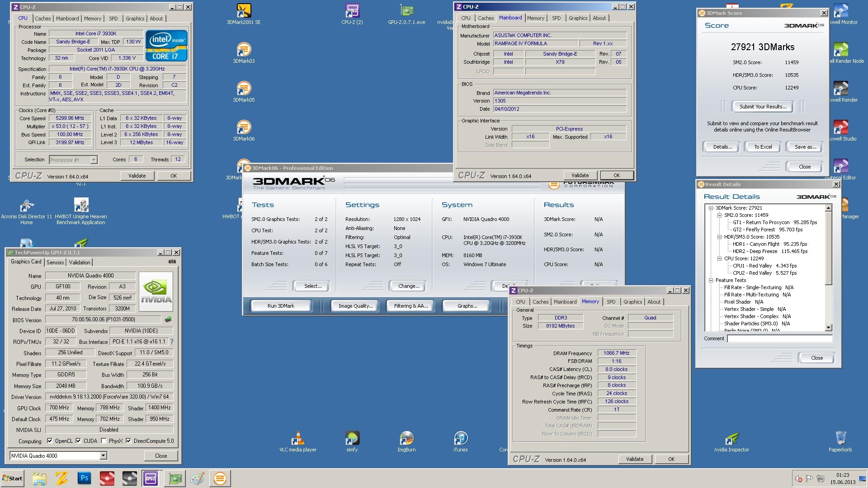Launch iTunes from the desktop
Image resolution: width=868 pixels, height=488 pixels.
[x=461, y=441]
